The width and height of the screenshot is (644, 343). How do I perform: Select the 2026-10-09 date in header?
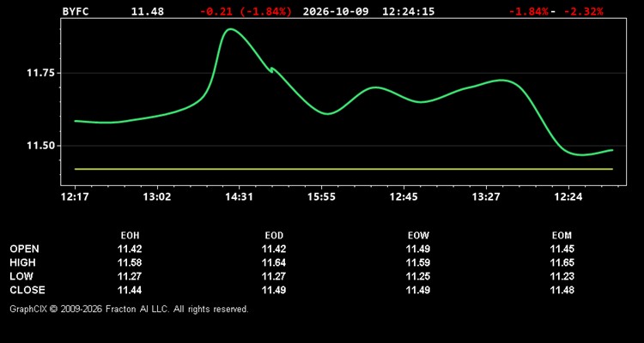(336, 11)
